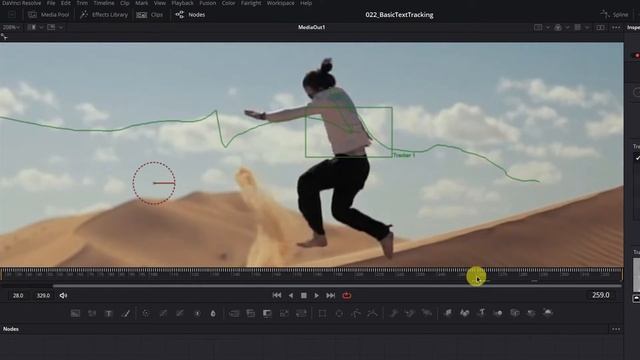The width and height of the screenshot is (640, 360).
Task: Jump to the last frame
Action: [331, 296]
